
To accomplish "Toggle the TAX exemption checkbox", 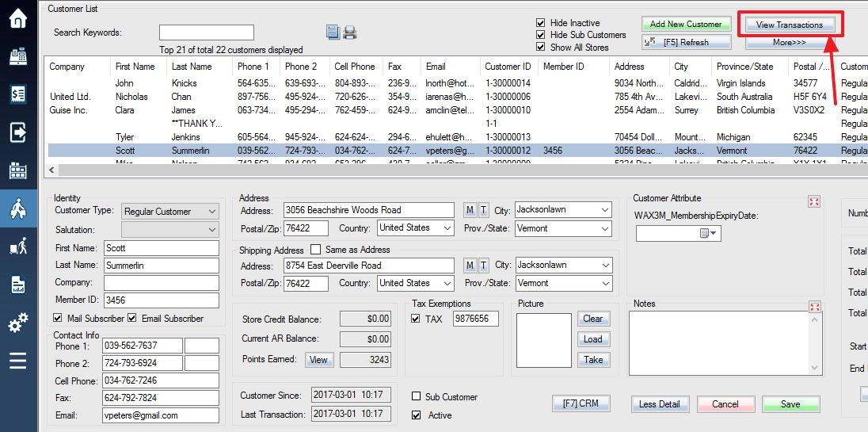I will click(x=416, y=319).
